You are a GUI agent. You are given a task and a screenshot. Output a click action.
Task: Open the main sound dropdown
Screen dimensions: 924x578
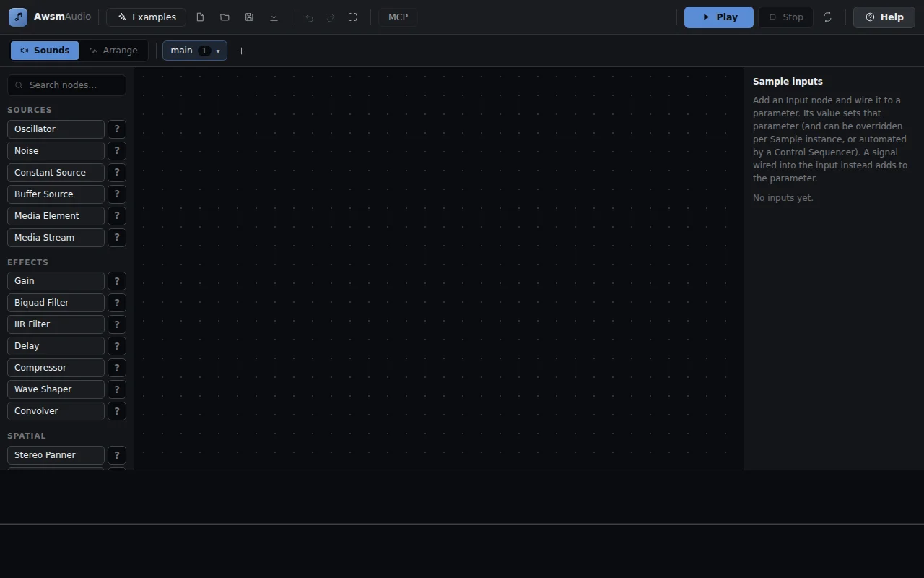195,51
